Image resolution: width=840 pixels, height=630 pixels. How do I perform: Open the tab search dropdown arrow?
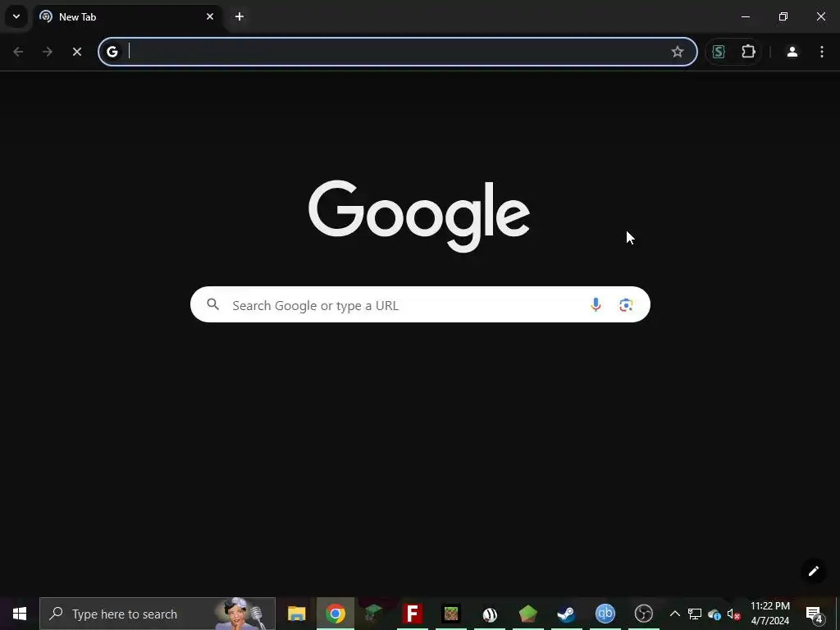pos(16,16)
